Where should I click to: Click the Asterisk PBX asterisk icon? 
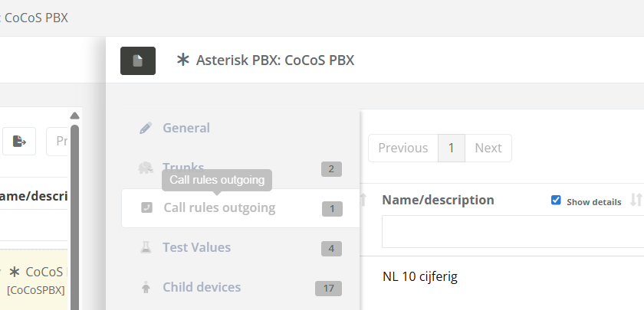click(182, 60)
